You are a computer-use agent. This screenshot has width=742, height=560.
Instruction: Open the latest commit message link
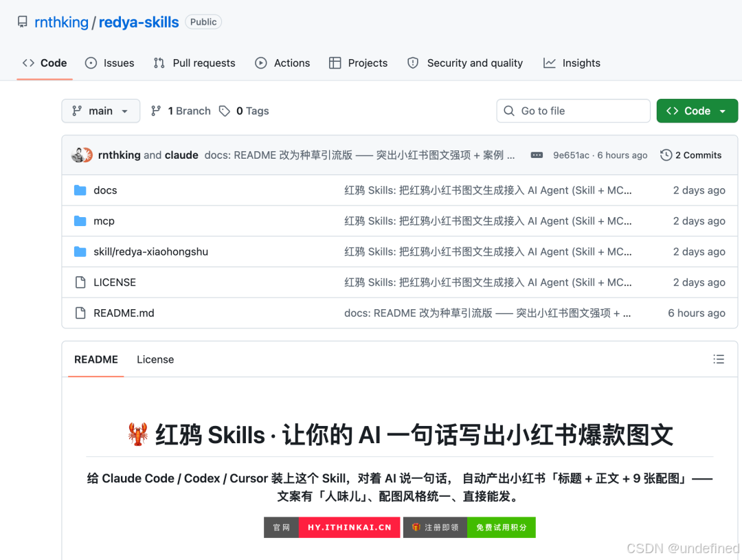359,155
